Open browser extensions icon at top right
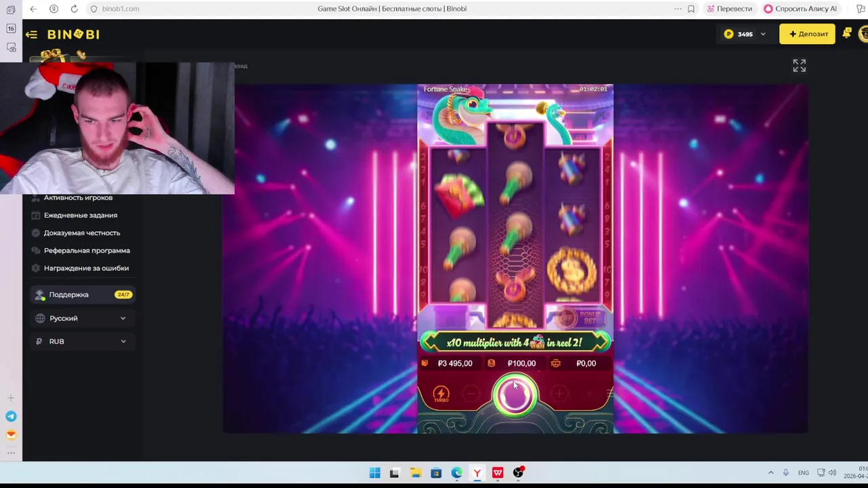 861,9
